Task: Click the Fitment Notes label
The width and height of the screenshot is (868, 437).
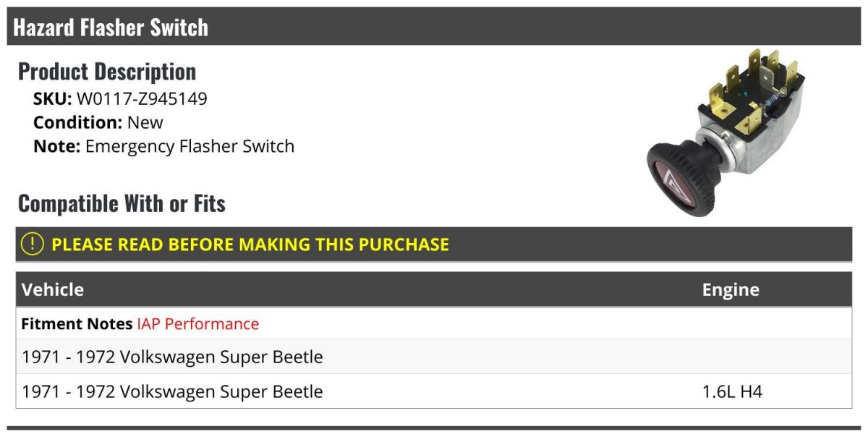Action: tap(77, 323)
